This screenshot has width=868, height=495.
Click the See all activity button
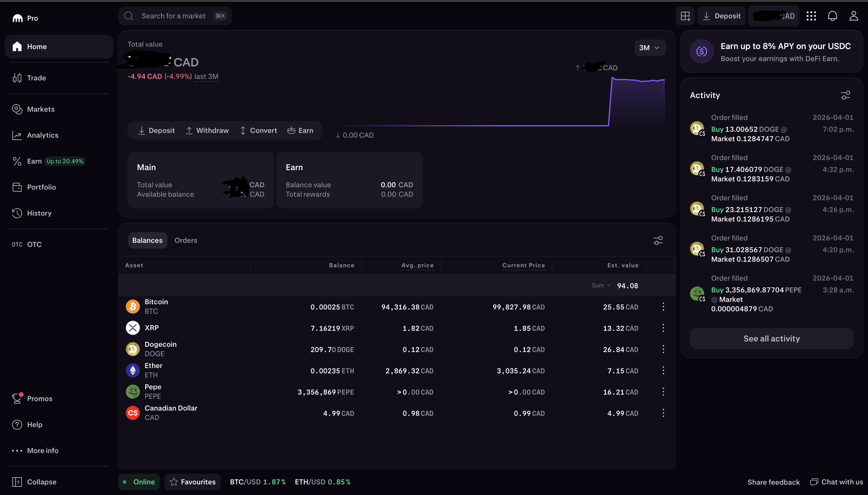tap(771, 338)
